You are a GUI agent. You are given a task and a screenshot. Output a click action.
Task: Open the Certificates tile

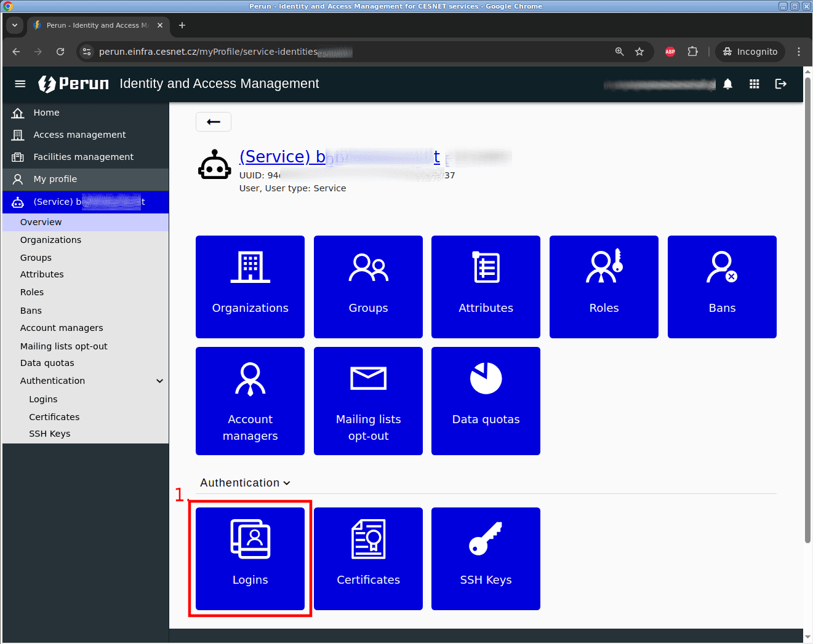[368, 559]
